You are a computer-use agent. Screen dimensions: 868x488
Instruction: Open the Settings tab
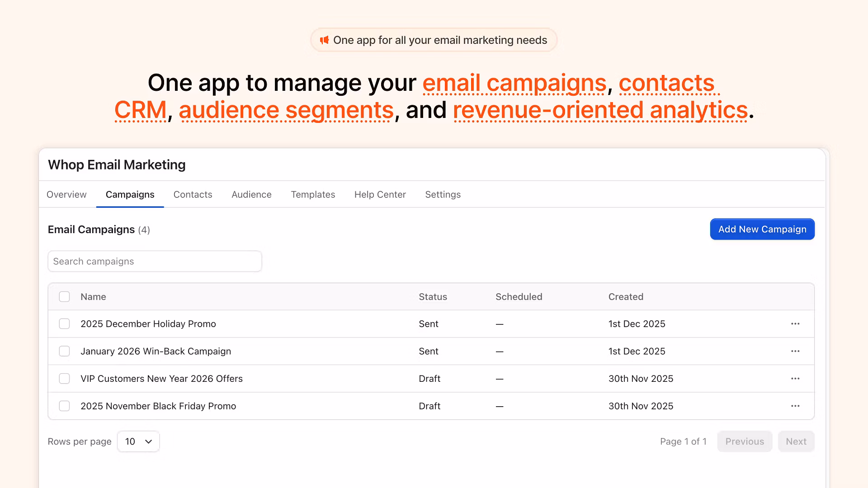[443, 195]
